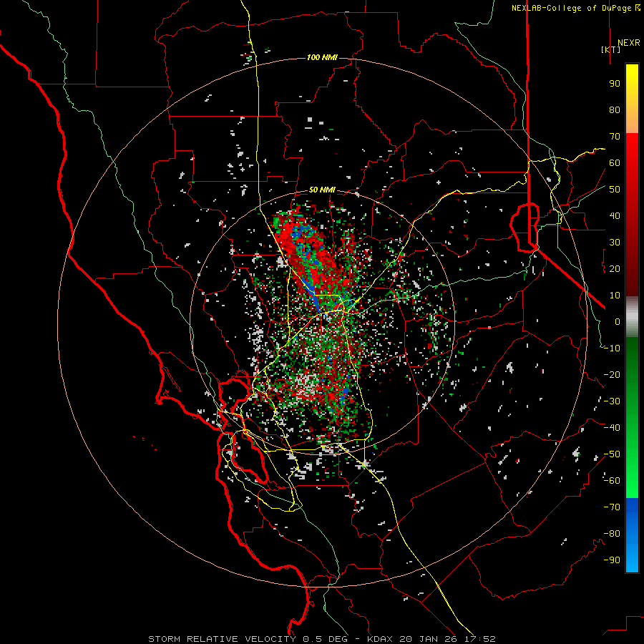Click the 10 value on velocity scale

click(x=615, y=296)
